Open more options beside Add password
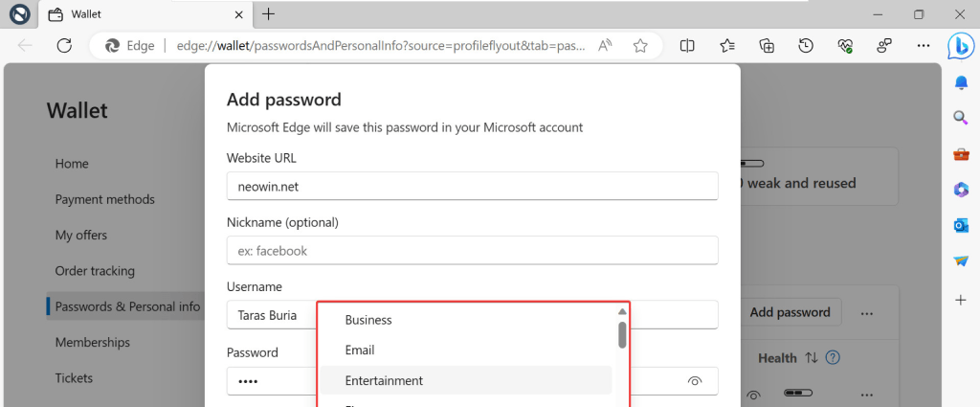Viewport: 980px width, 407px height. pyautogui.click(x=866, y=312)
